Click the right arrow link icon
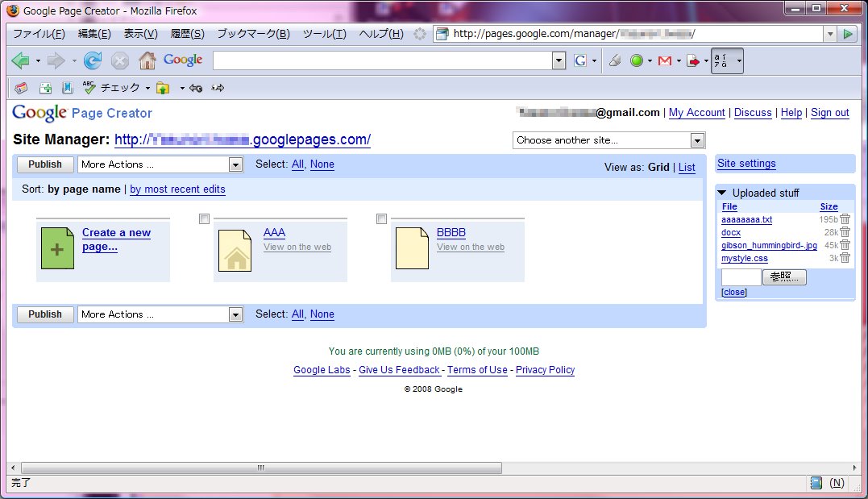This screenshot has height=499, width=868. click(218, 88)
